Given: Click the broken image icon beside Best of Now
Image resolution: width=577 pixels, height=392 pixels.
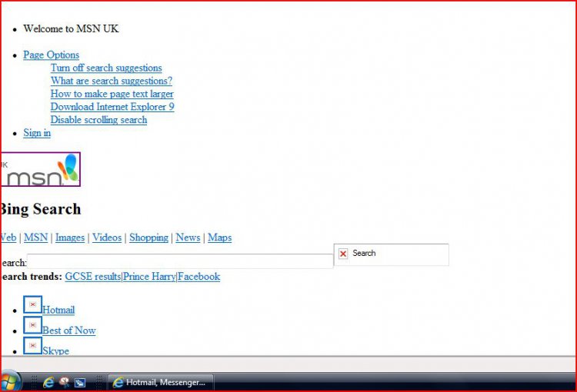Looking at the screenshot, I should pyautogui.click(x=33, y=325).
